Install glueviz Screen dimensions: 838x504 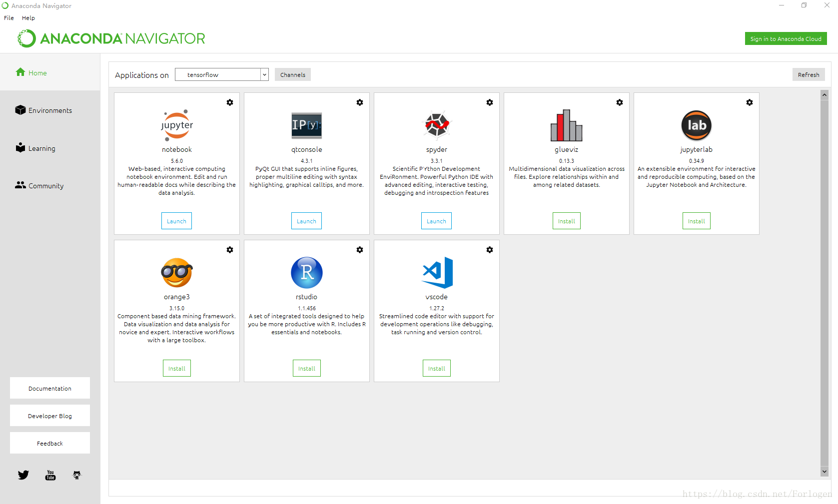coord(567,221)
